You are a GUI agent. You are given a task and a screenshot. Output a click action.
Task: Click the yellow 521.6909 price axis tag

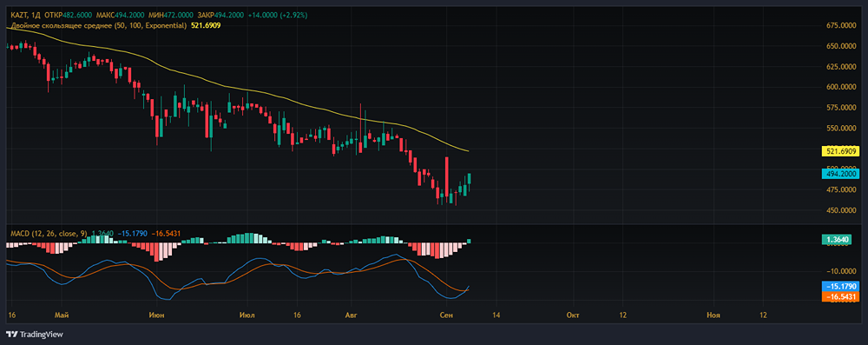tap(841, 150)
